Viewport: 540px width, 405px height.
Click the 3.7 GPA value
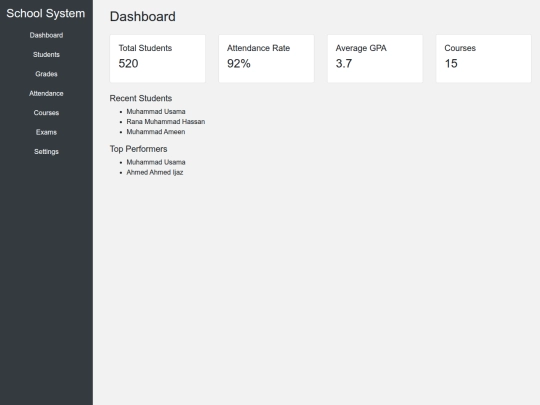click(x=344, y=63)
